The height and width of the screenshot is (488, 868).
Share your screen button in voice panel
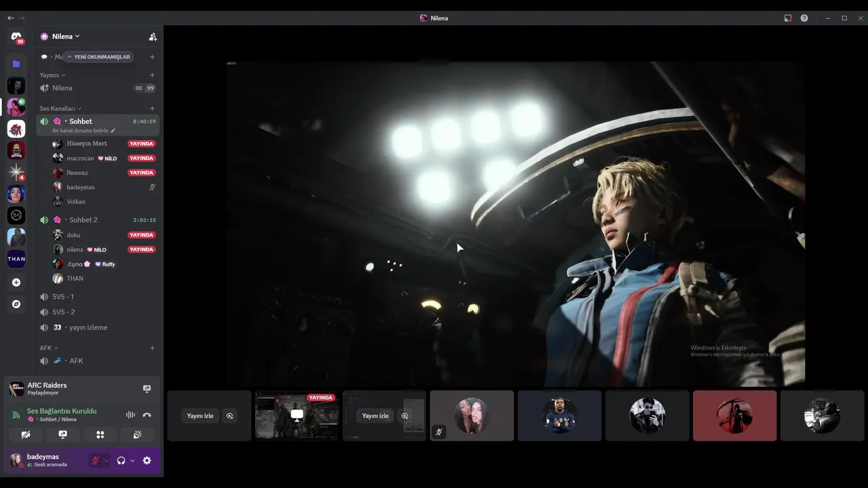point(63,434)
